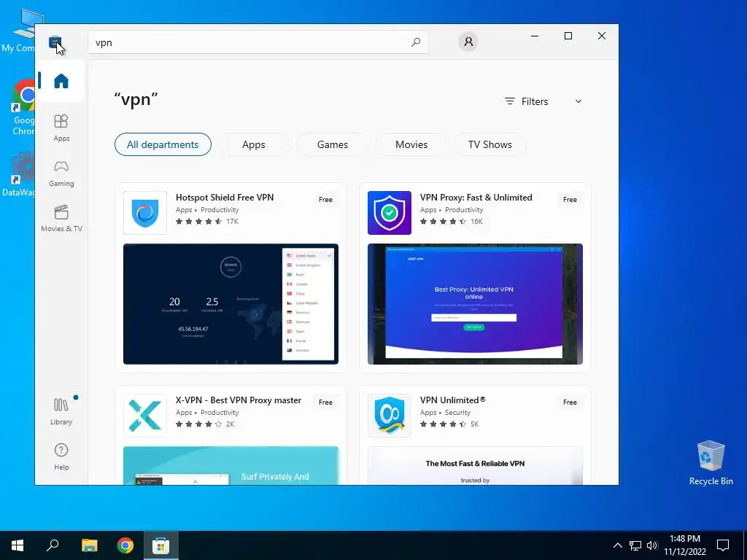Click the Hotspot Shield app icon
This screenshot has width=747, height=560.
(145, 213)
